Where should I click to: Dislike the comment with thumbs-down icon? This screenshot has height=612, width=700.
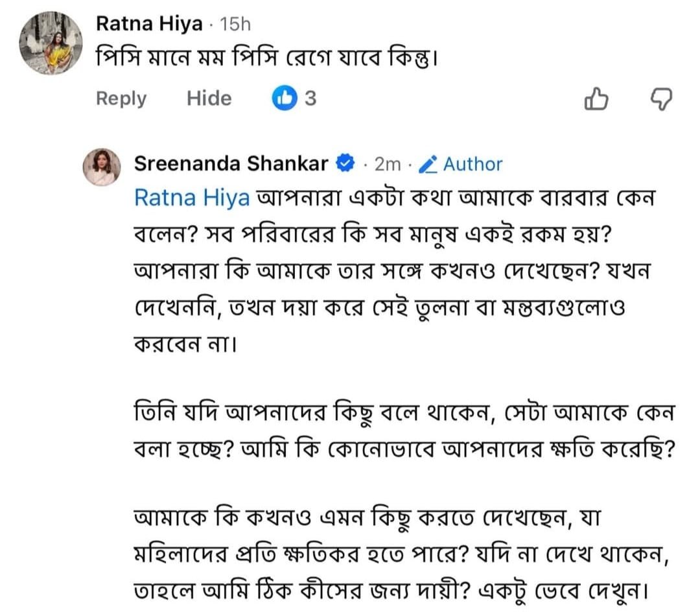pyautogui.click(x=661, y=99)
